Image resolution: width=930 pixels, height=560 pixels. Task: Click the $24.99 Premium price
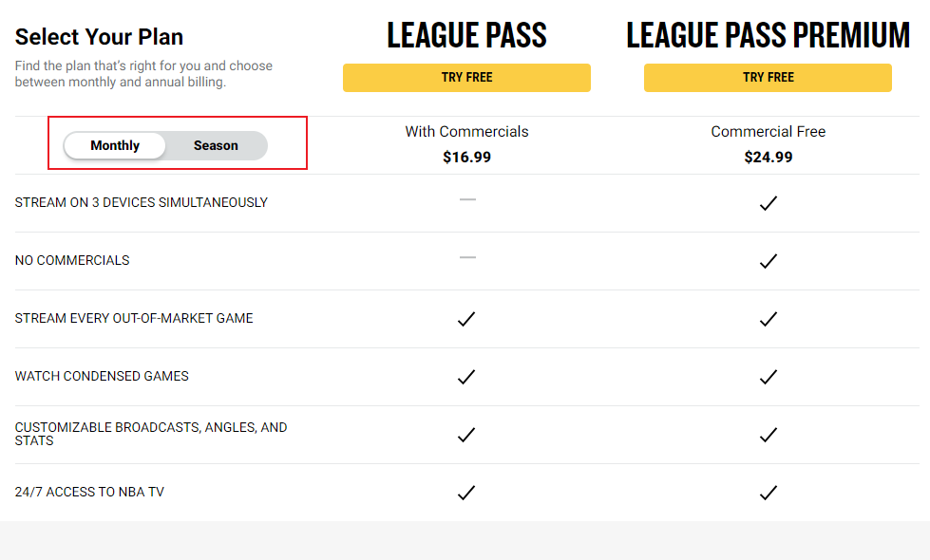click(768, 157)
